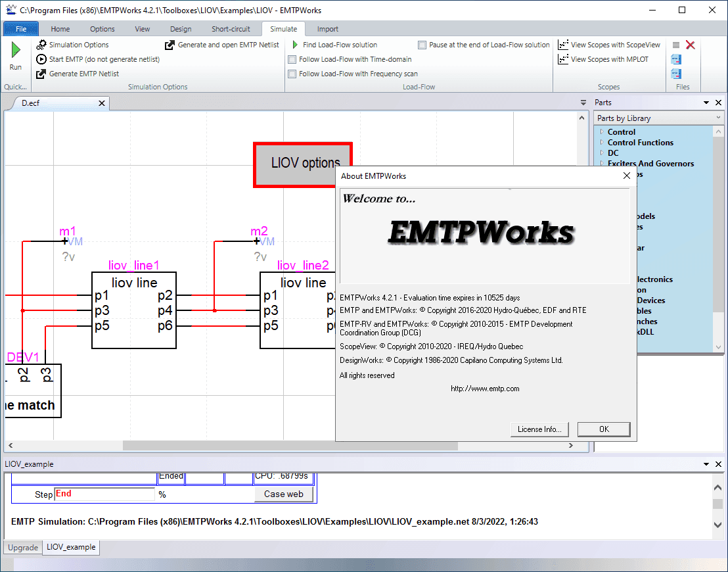Switch to the Design ribbon tab
Image resolution: width=728 pixels, height=572 pixels.
click(181, 29)
